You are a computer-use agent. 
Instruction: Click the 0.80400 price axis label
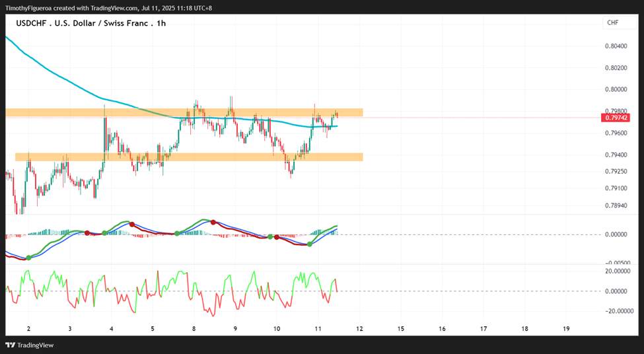coord(616,46)
